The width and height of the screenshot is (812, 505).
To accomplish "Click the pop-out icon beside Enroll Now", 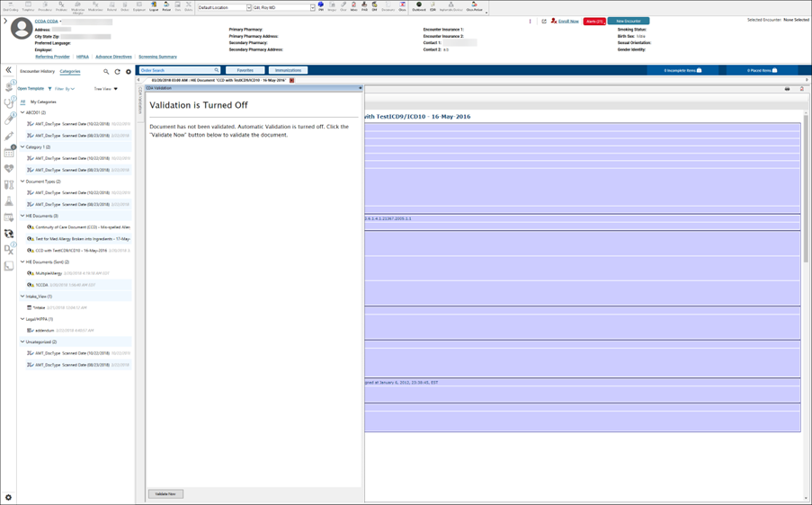I will [544, 22].
